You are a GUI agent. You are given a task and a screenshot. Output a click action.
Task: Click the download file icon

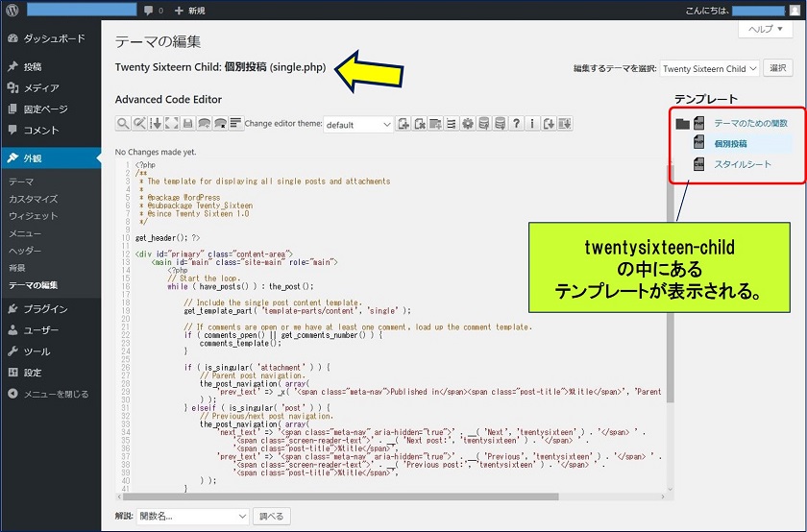click(549, 124)
